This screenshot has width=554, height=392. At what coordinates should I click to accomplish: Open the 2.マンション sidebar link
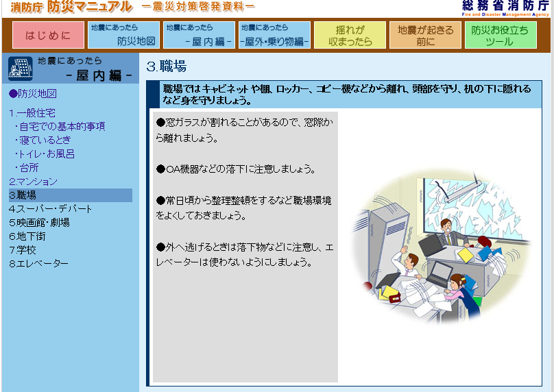point(33,182)
